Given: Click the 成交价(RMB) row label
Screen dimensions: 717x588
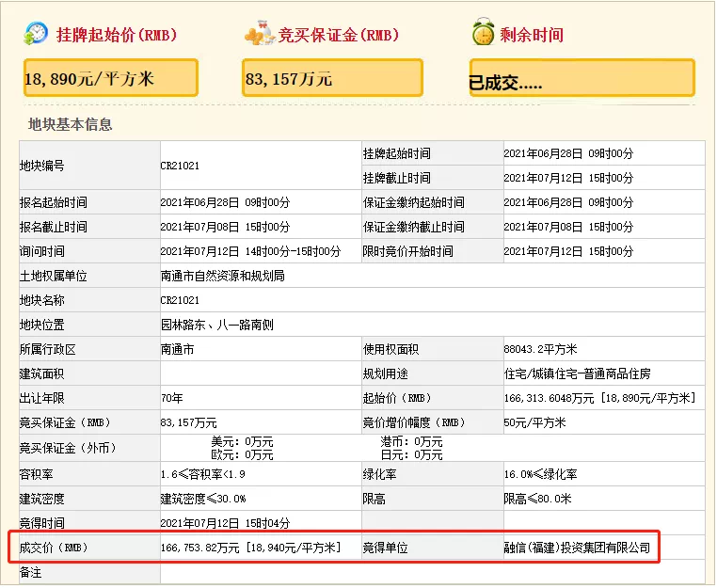Looking at the screenshot, I should [x=54, y=548].
